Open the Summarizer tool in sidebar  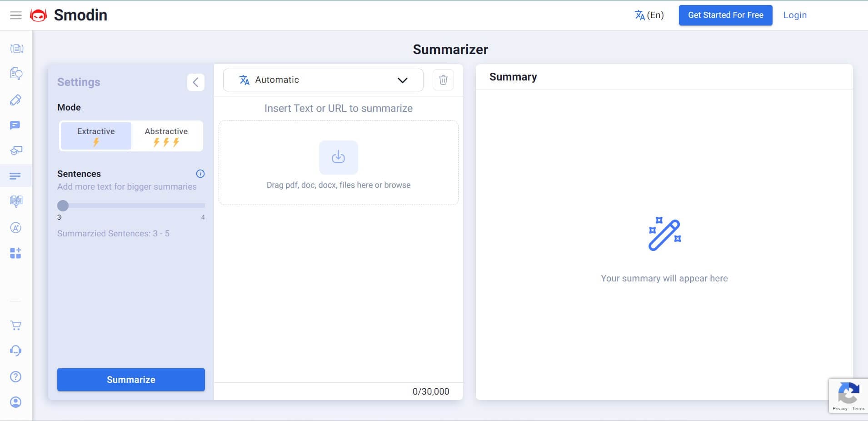coord(15,176)
